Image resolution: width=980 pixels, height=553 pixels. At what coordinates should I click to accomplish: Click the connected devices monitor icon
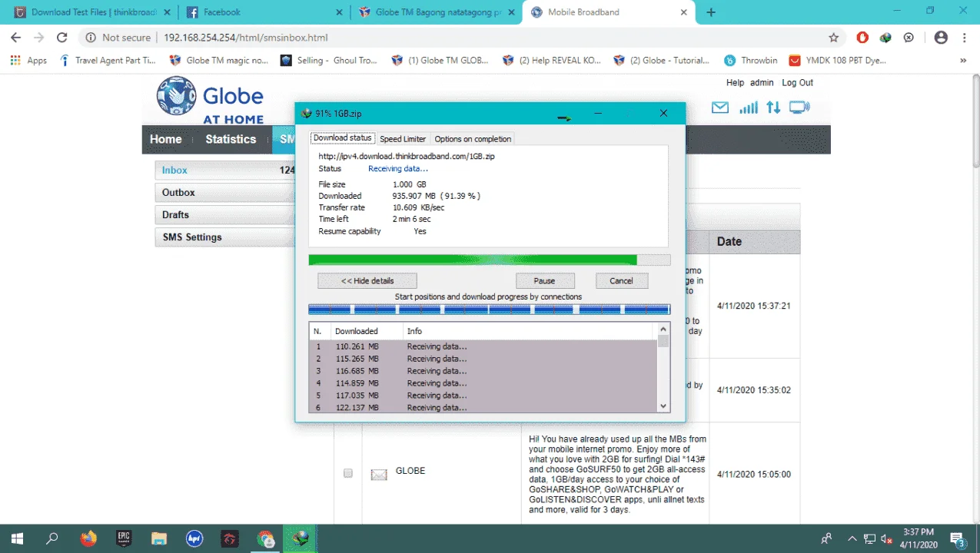point(799,108)
